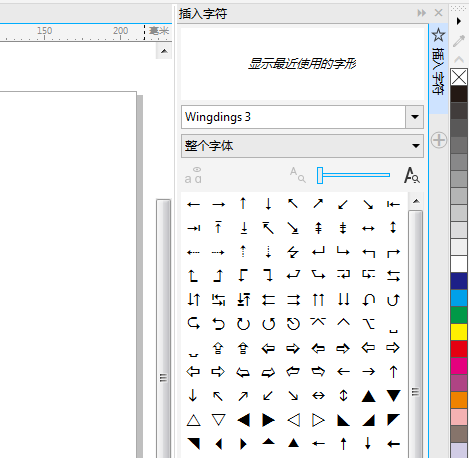470x458 pixels.
Task: Pick the yellow color swatch
Action: pos(459,332)
